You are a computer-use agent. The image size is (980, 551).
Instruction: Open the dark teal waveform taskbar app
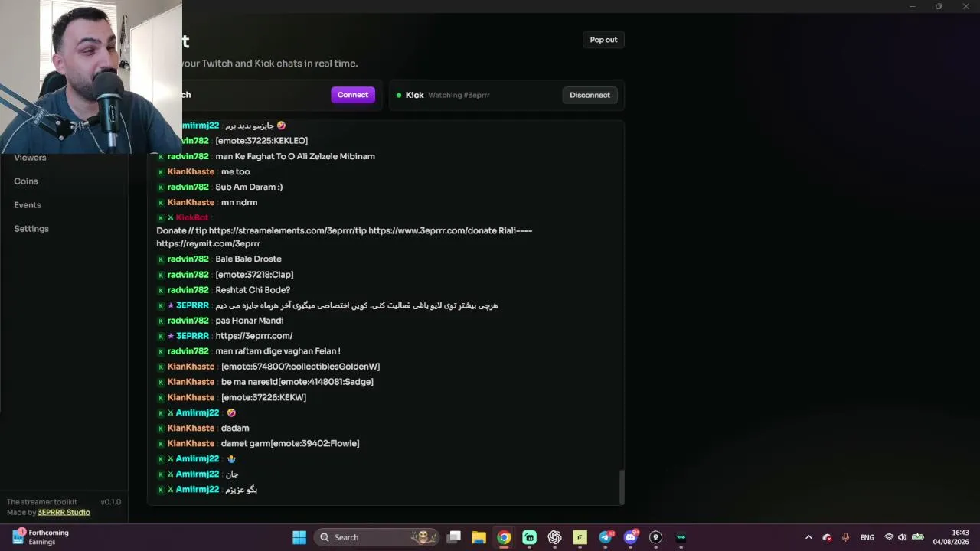tap(681, 537)
